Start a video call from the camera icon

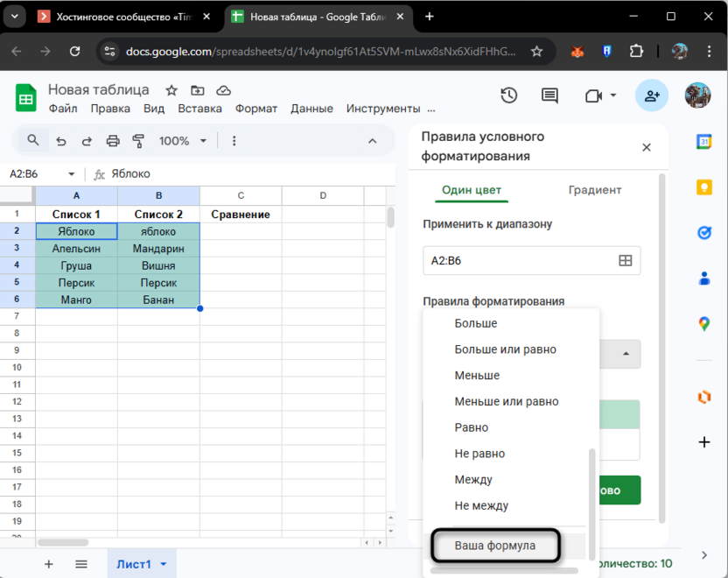(x=593, y=96)
